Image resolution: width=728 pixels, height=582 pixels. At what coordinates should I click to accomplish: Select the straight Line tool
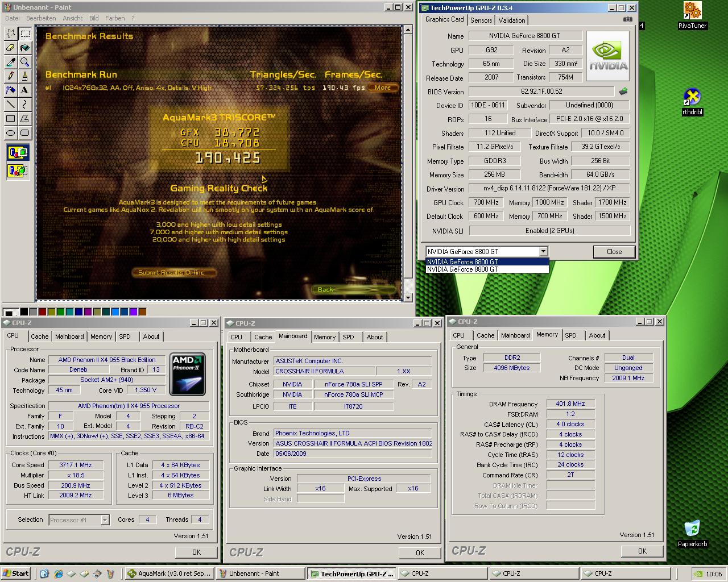point(11,105)
